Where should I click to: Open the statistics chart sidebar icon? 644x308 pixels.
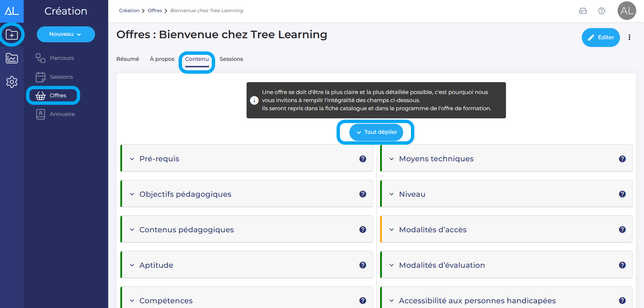[12, 58]
